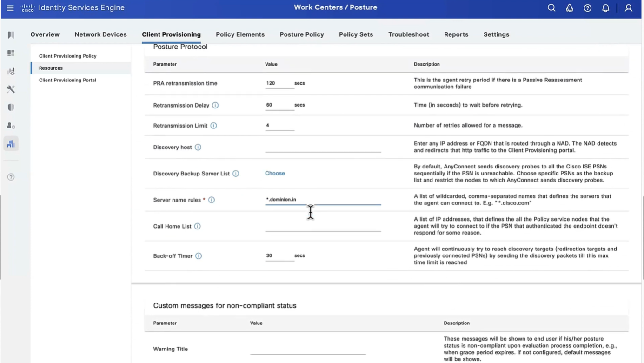Open the Posture Policy tab
This screenshot has width=644, height=363.
point(301,34)
